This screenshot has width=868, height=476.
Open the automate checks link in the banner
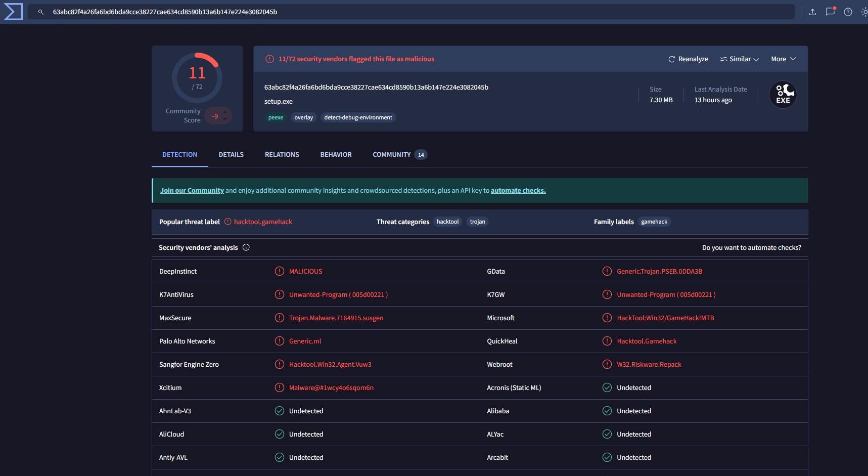click(x=518, y=191)
